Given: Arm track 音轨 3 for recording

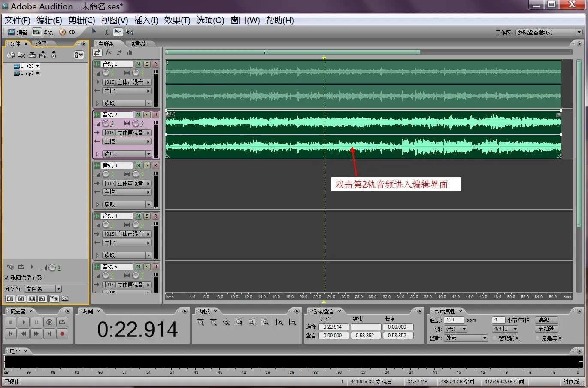Looking at the screenshot, I should click(x=155, y=165).
